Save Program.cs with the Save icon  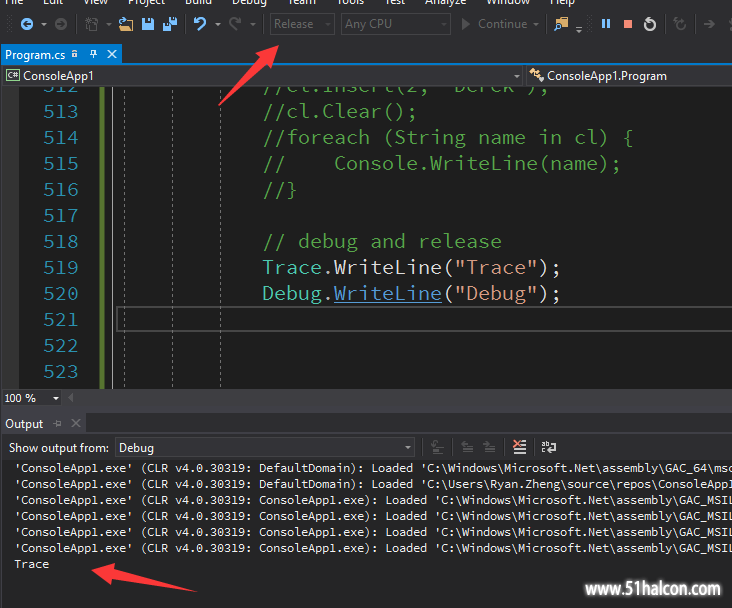[148, 24]
